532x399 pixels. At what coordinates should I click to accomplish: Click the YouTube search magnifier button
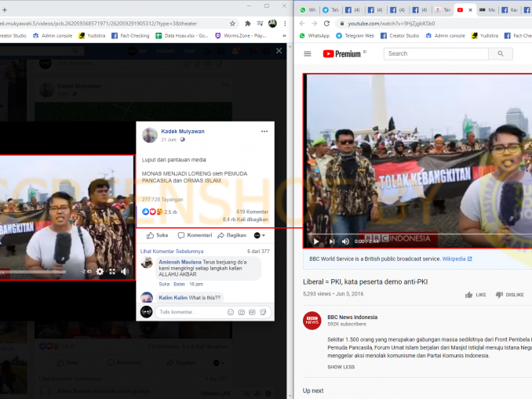point(501,53)
